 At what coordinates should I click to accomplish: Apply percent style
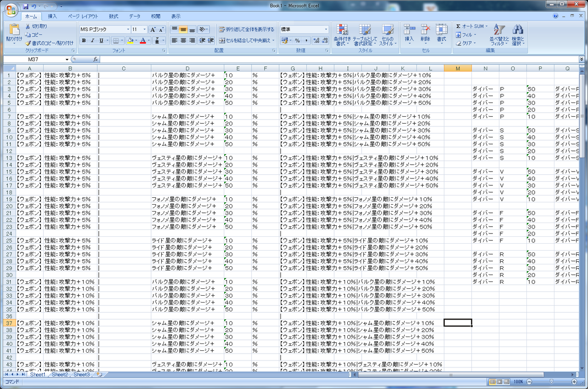tap(298, 40)
